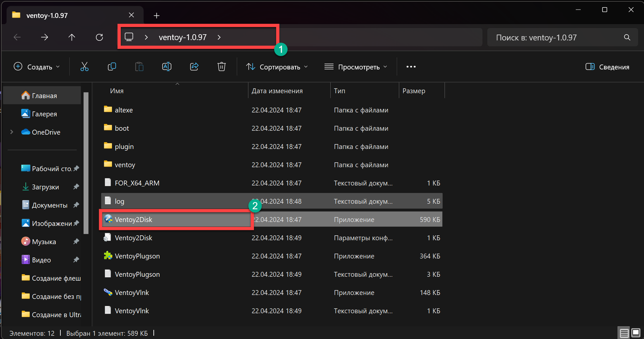Open a new tab with plus button
Viewport: 644px width, 339px height.
pos(157,16)
